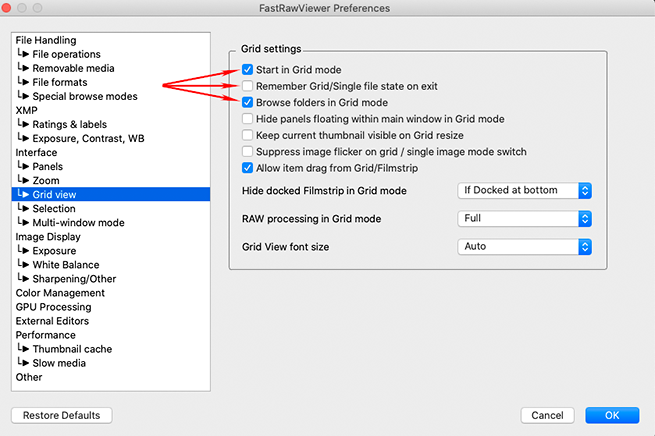This screenshot has height=436, width=655.
Task: Enable Keep current thumbnail visible on Grid resize
Action: pos(248,135)
